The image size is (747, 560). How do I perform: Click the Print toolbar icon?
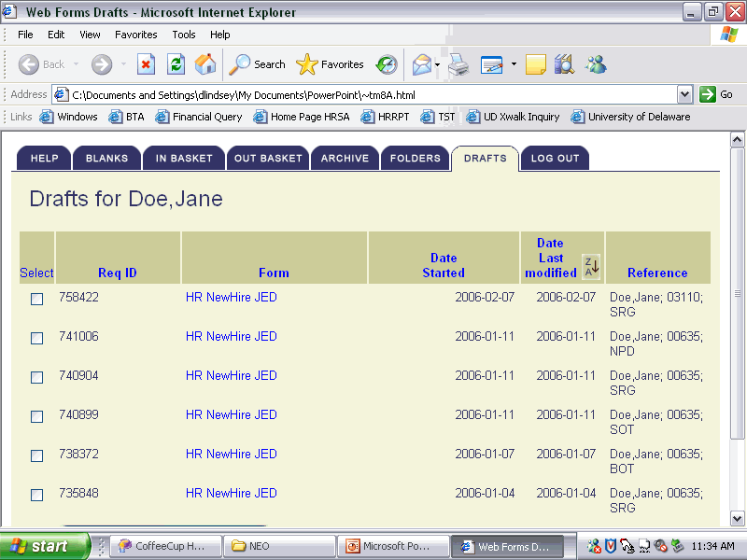[x=458, y=64]
